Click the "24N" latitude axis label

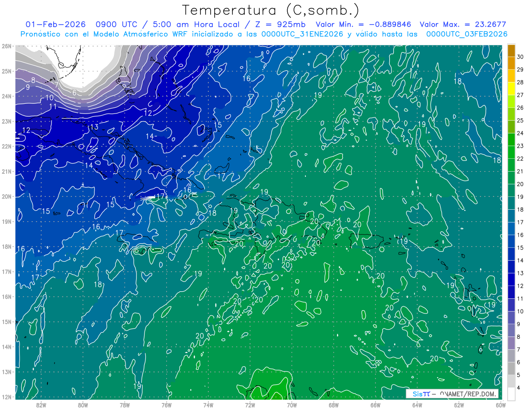[x=6, y=96]
